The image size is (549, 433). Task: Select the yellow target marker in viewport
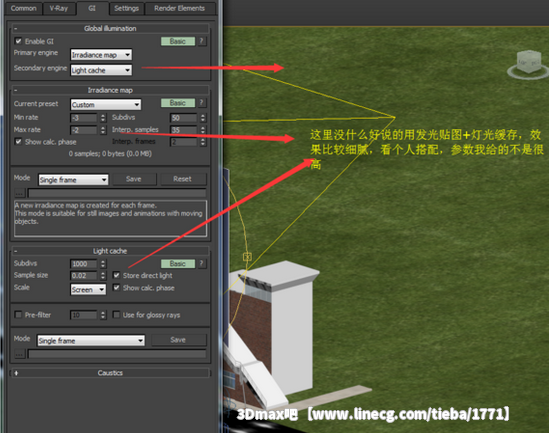pyautogui.click(x=247, y=257)
